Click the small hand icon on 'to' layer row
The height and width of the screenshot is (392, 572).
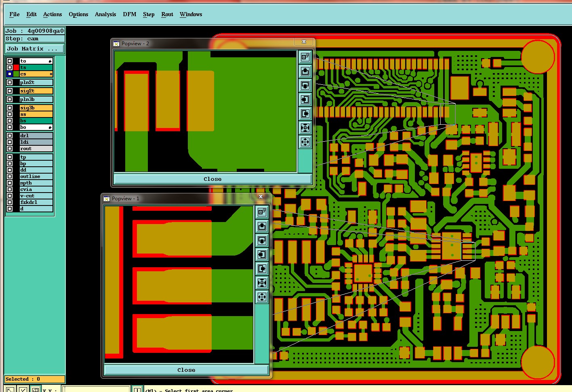(x=50, y=61)
